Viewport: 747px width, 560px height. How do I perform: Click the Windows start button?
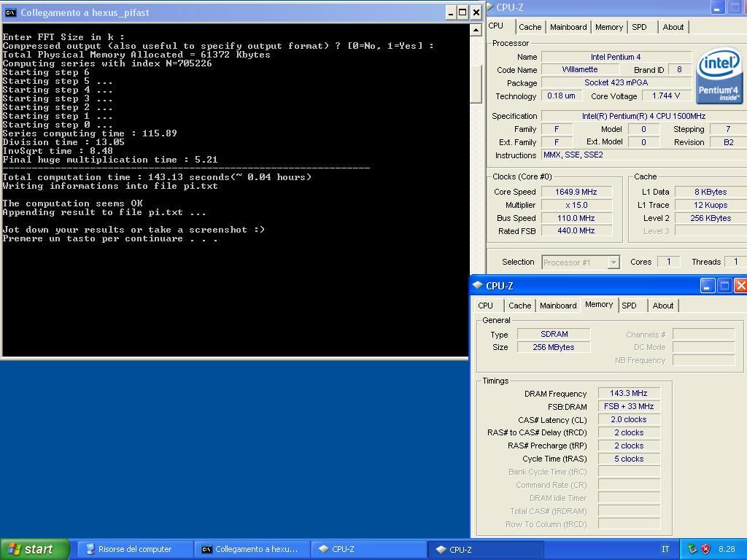point(35,549)
